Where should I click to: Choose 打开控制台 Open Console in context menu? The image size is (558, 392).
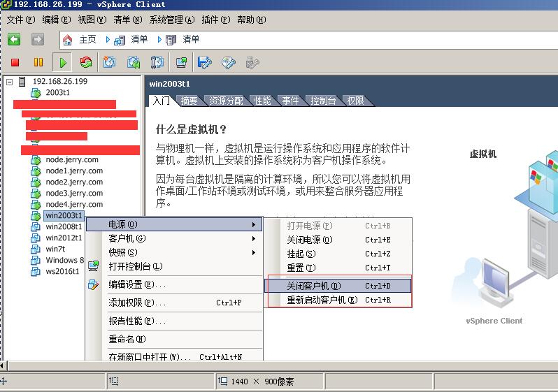tap(174, 266)
